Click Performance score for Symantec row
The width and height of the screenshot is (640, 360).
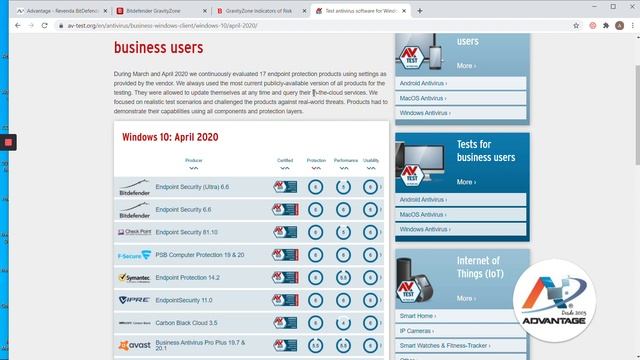tap(343, 278)
